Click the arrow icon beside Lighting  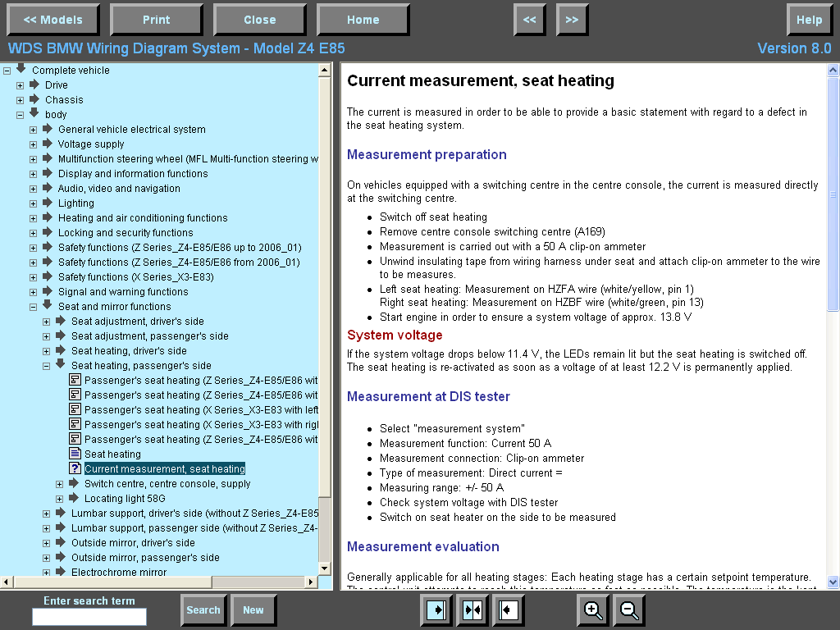[x=48, y=203]
